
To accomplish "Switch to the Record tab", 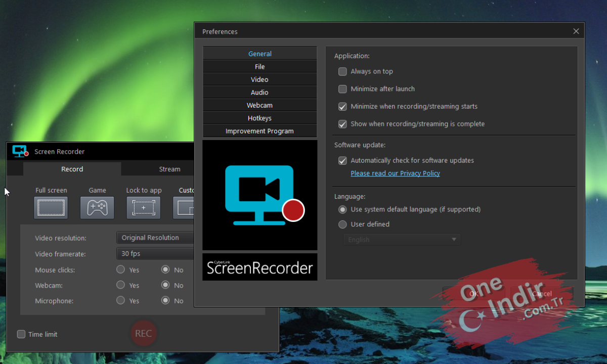I will (x=72, y=169).
